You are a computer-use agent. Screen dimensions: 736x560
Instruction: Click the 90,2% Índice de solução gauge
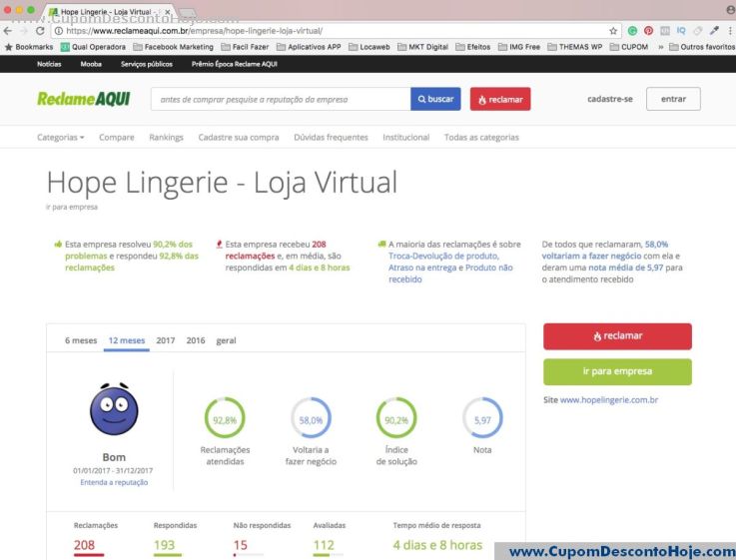tap(396, 418)
